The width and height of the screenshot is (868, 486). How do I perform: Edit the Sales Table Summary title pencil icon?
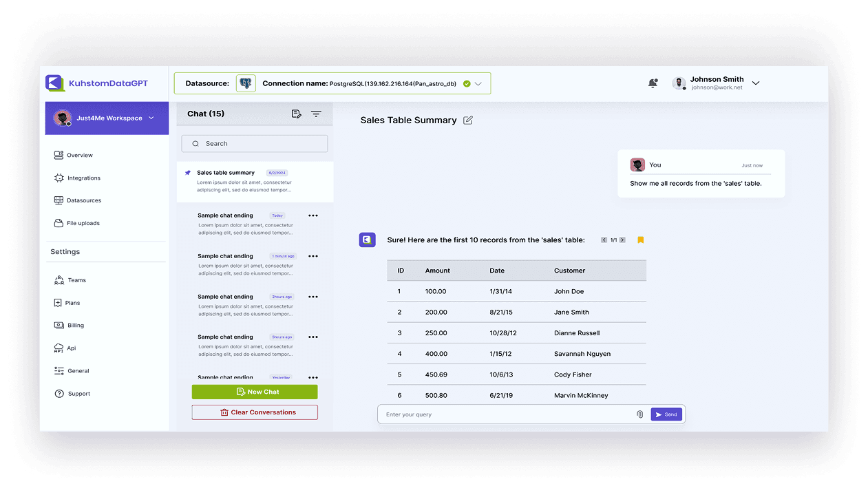468,120
